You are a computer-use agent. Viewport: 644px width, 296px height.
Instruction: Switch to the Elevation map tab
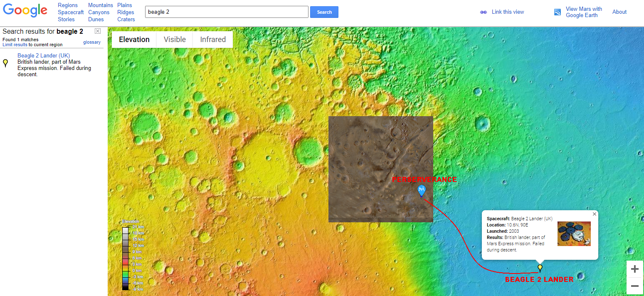[134, 40]
